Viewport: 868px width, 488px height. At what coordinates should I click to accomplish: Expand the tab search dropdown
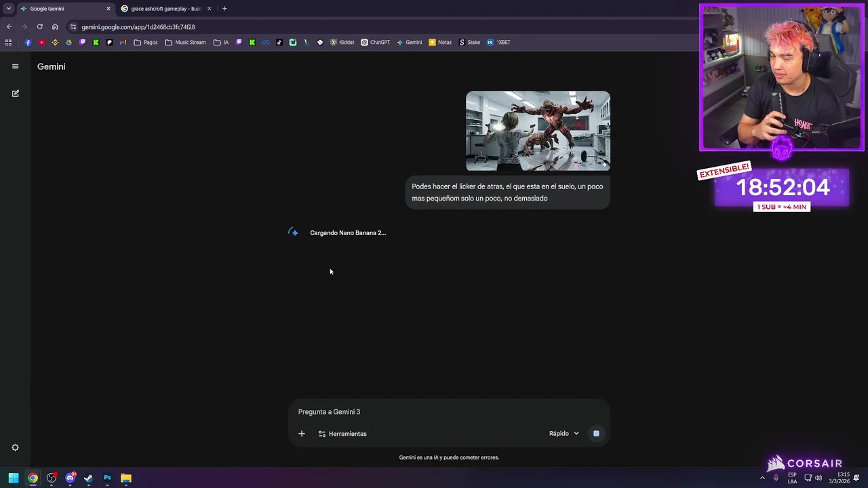8,9
